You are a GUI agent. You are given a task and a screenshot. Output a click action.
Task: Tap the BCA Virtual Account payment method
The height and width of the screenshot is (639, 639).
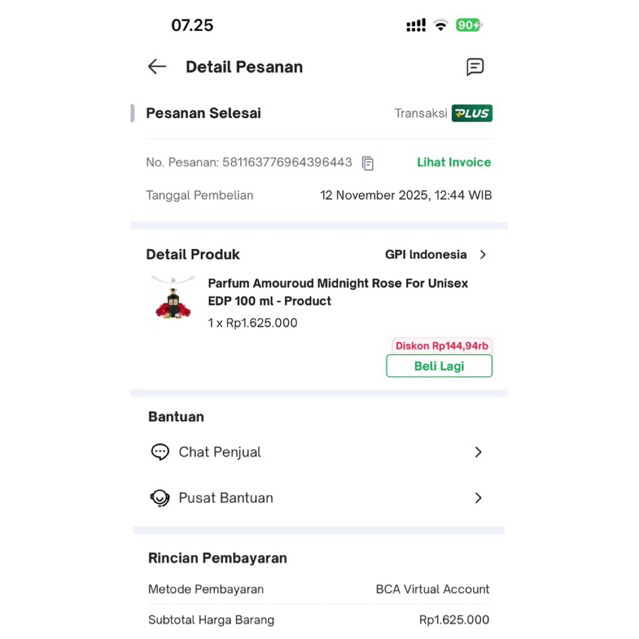click(432, 589)
